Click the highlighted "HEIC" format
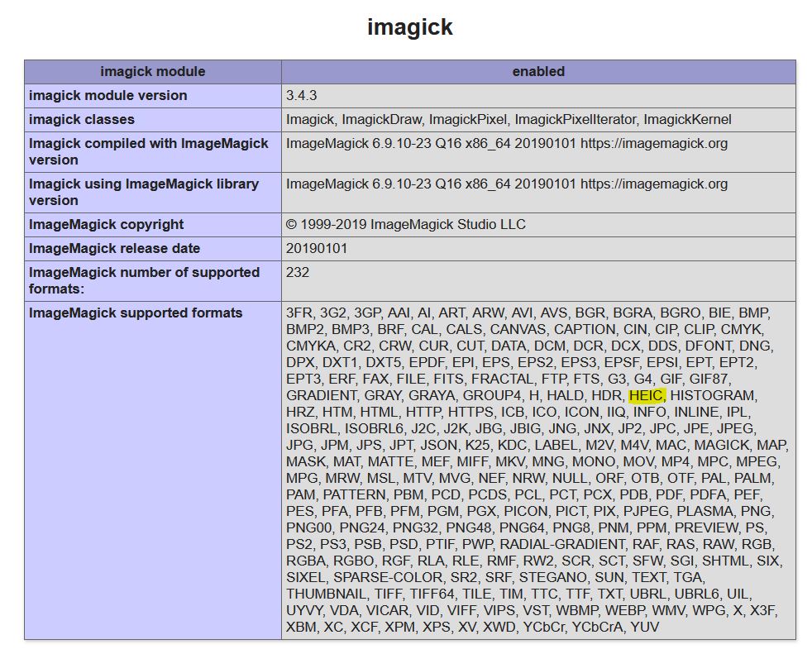 (x=646, y=395)
